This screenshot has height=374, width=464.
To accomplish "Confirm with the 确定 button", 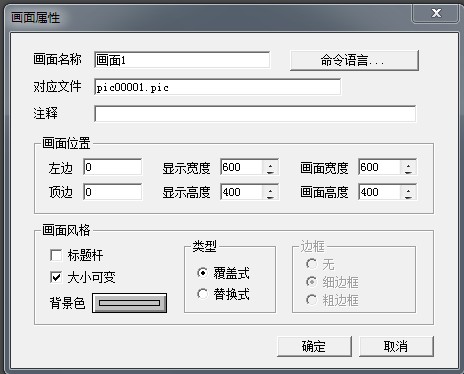I will pos(314,346).
